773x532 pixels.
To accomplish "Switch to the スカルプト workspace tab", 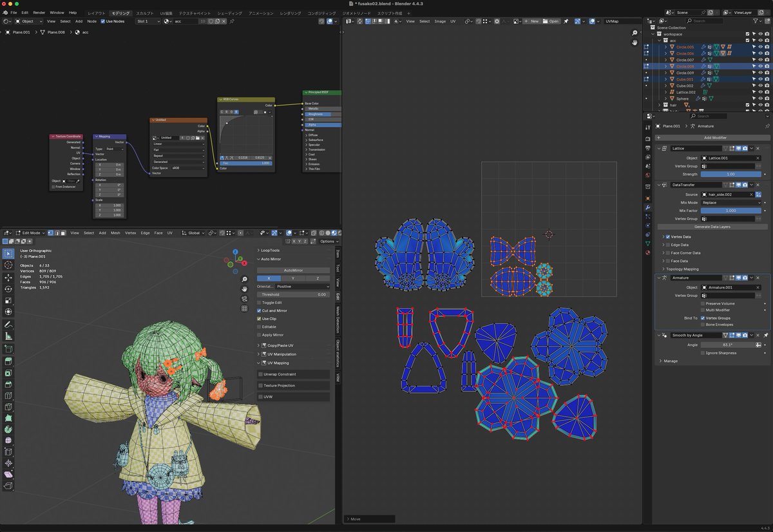I will (145, 13).
